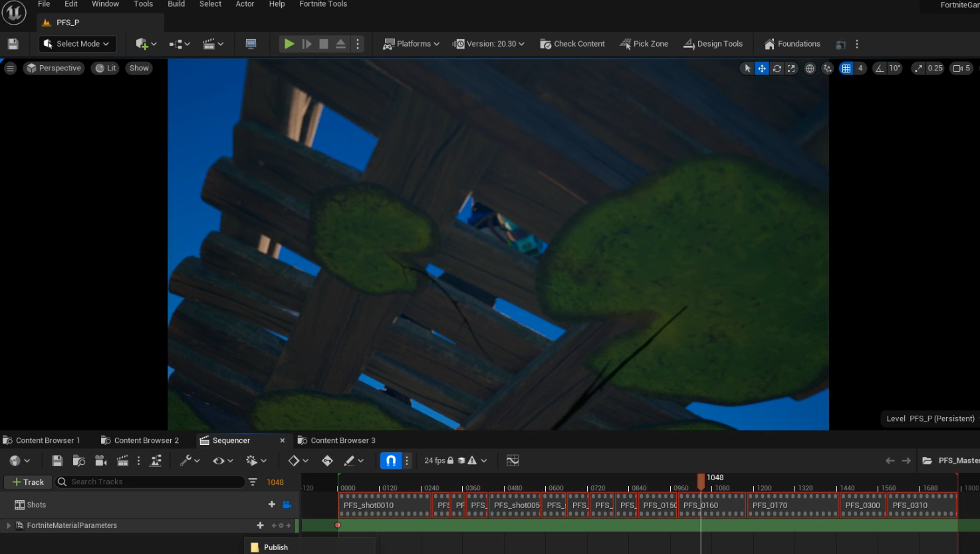Viewport: 980px width, 554px height.
Task: Toggle the blue snapping magnet in Sequencer
Action: [391, 460]
